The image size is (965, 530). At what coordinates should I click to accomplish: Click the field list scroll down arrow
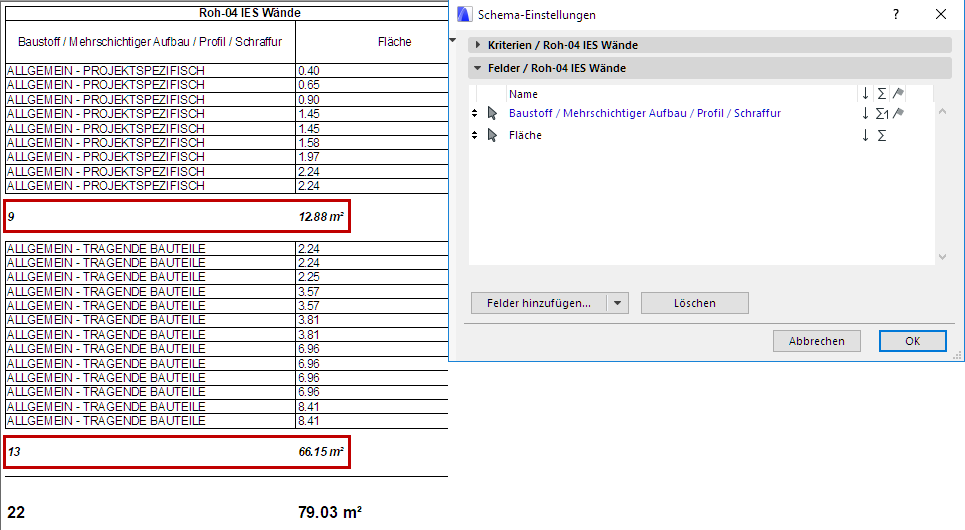[942, 257]
